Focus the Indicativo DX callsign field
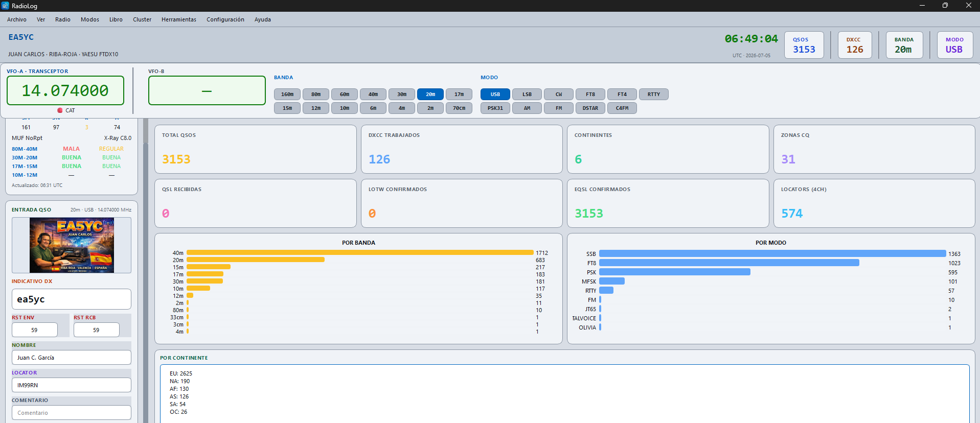Viewport: 980px width, 423px height. [72, 299]
